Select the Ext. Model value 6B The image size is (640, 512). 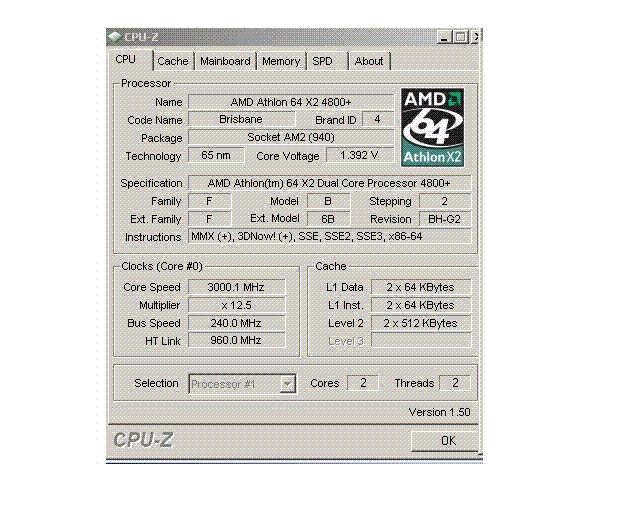click(328, 219)
